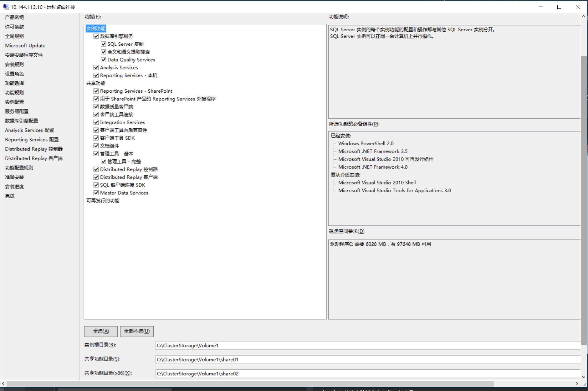588x391 pixels.
Task: Open Distributed Replay 控制器 step in sidebar
Action: [x=34, y=149]
